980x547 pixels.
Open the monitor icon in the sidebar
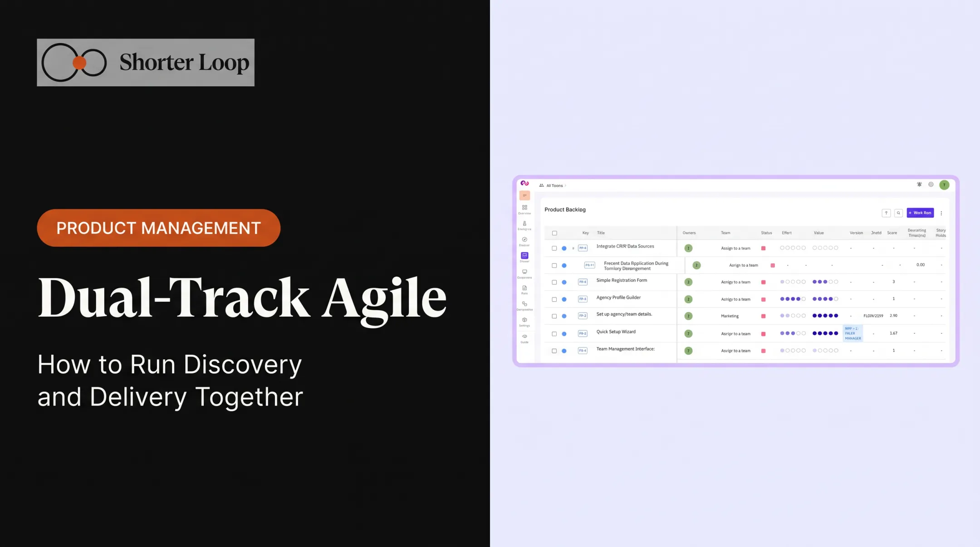524,272
